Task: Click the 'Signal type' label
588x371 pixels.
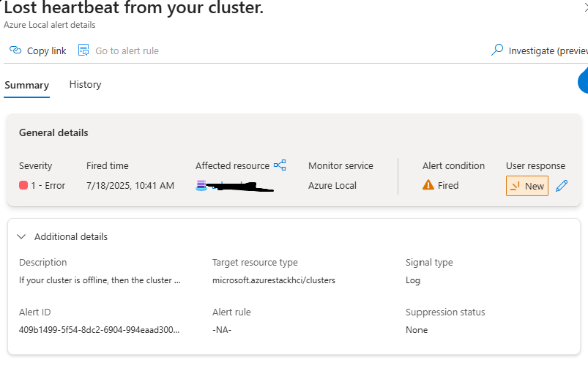Action: coord(429,262)
